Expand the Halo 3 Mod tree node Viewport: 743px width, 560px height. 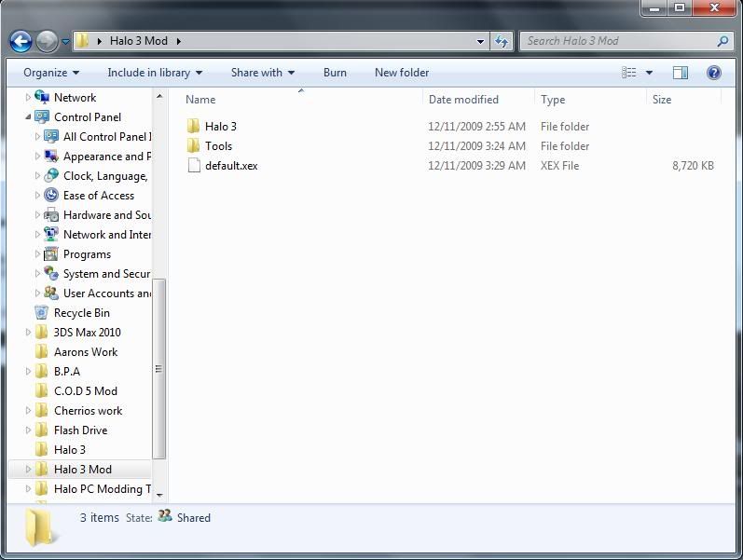point(28,469)
